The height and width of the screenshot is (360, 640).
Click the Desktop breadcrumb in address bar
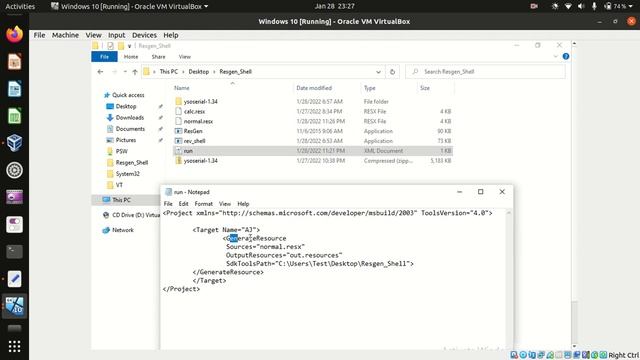[199, 72]
